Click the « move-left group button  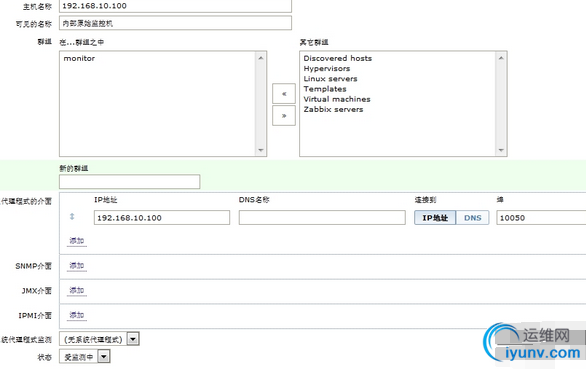(284, 93)
